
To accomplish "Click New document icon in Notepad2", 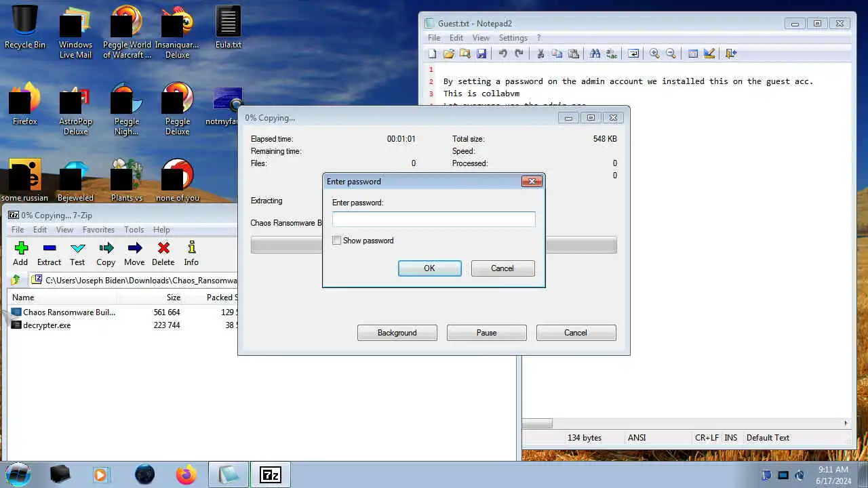I will point(432,54).
